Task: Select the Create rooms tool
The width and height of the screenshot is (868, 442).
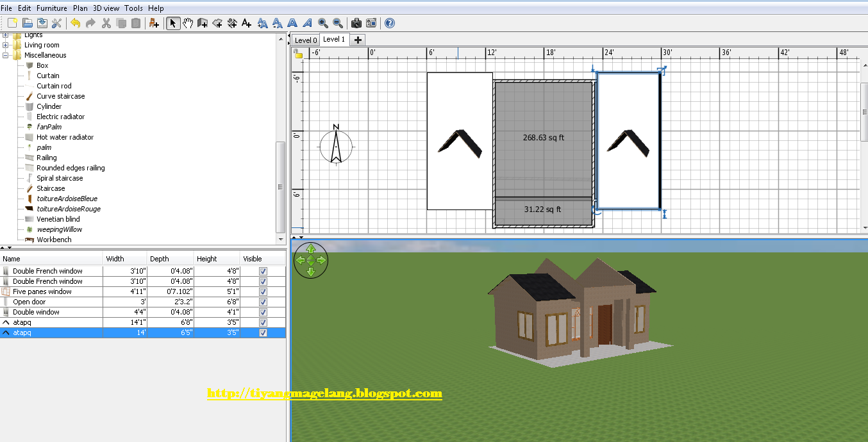Action: (217, 23)
